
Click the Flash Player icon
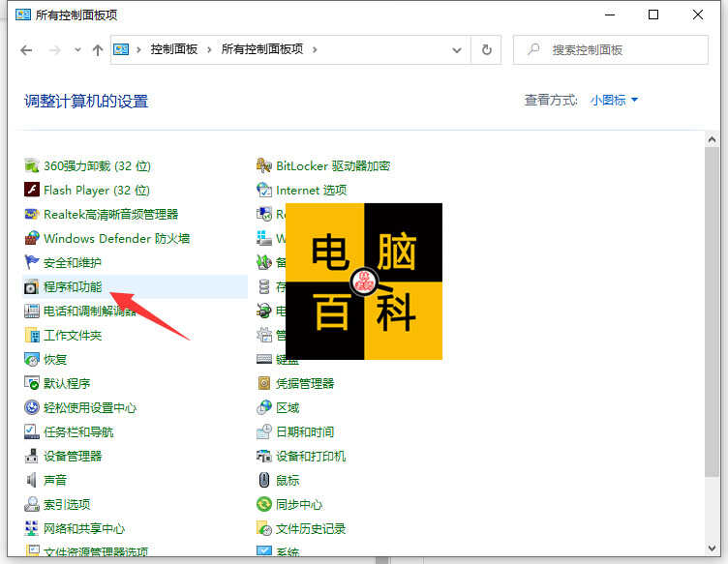(32, 190)
